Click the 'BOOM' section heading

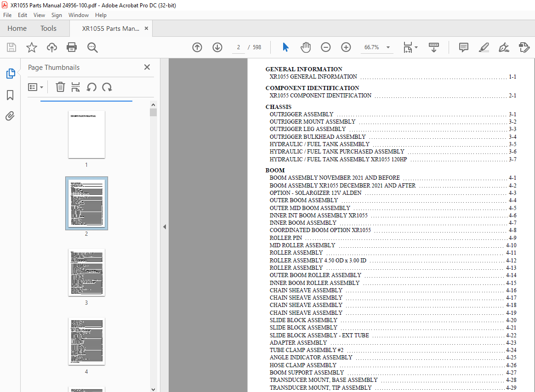pos(275,170)
